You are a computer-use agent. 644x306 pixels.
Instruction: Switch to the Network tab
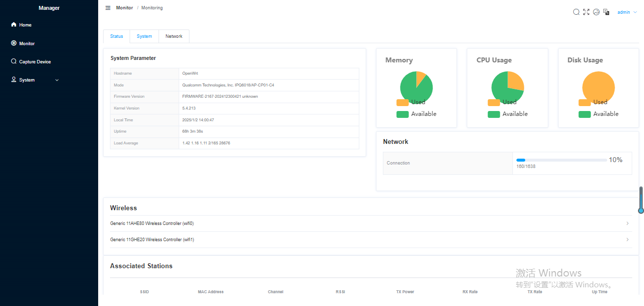coord(174,36)
